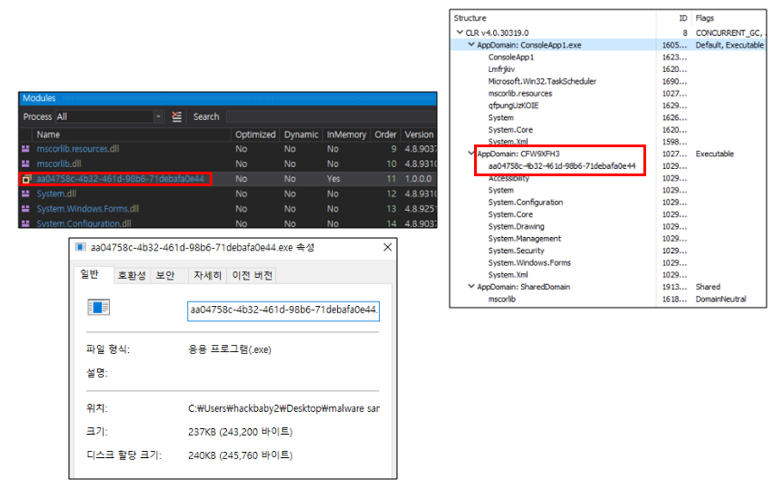The height and width of the screenshot is (484, 773).
Task: Click the file location path text
Action: (283, 408)
